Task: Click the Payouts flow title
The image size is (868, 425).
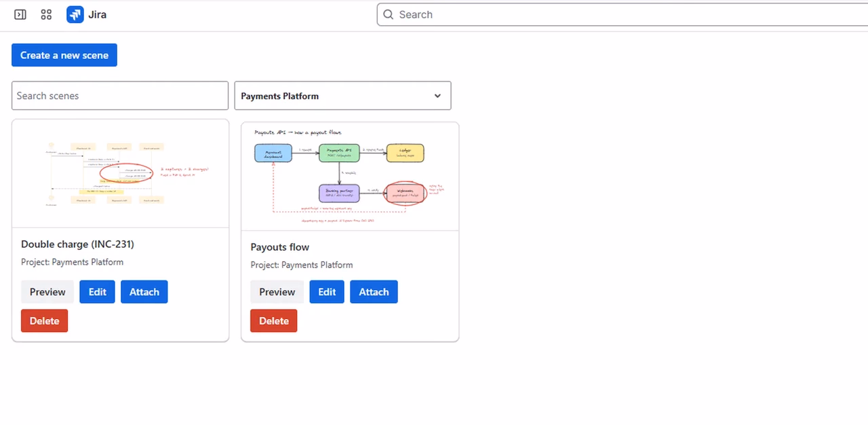Action: 280,247
